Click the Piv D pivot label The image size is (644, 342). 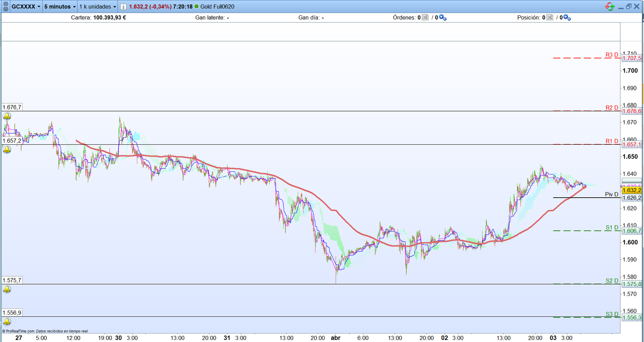[x=611, y=194]
